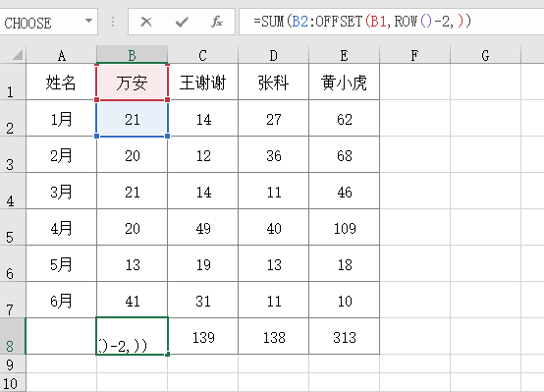Click the 王谢谢 header cell
This screenshot has height=392, width=544.
coord(203,83)
